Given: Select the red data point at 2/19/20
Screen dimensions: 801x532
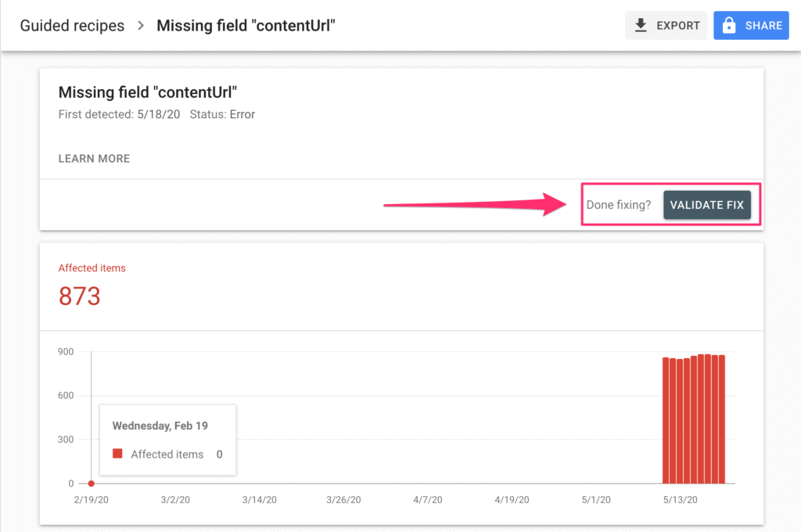Looking at the screenshot, I should click(x=91, y=483).
